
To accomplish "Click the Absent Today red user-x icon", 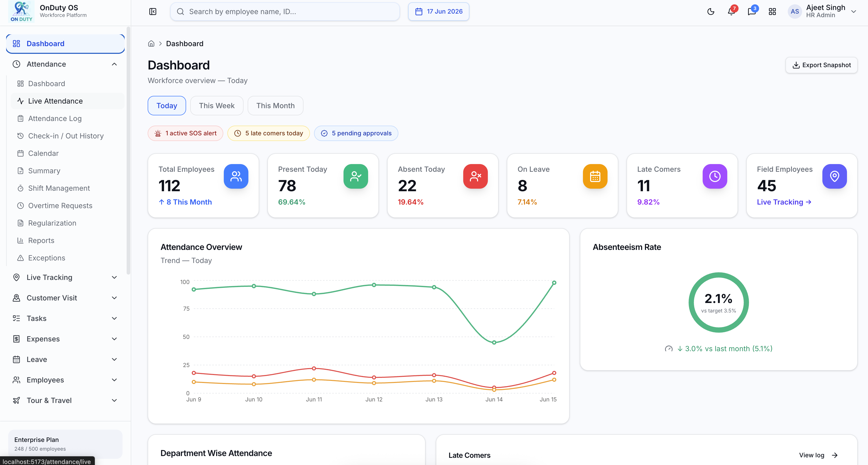I will [x=475, y=176].
